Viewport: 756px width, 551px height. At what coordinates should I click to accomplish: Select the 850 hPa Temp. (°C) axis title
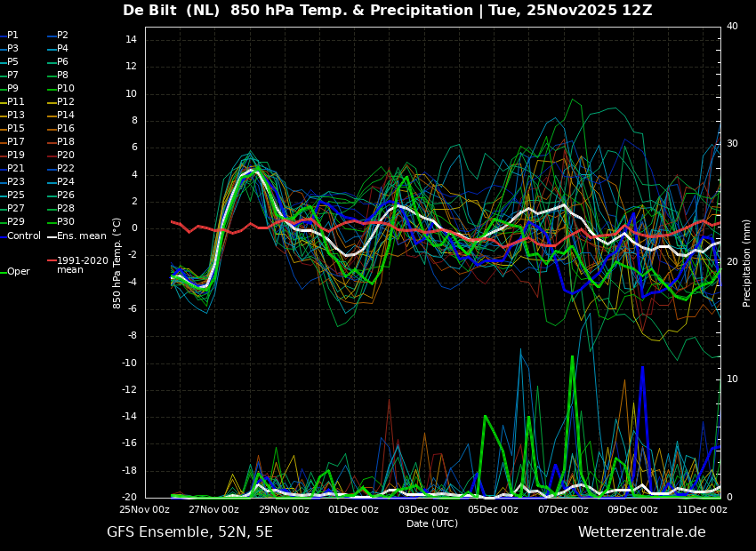pos(117,263)
